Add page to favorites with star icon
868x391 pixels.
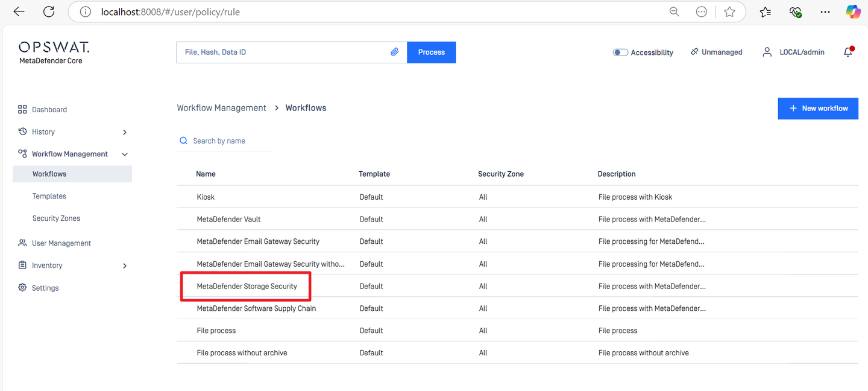729,11
